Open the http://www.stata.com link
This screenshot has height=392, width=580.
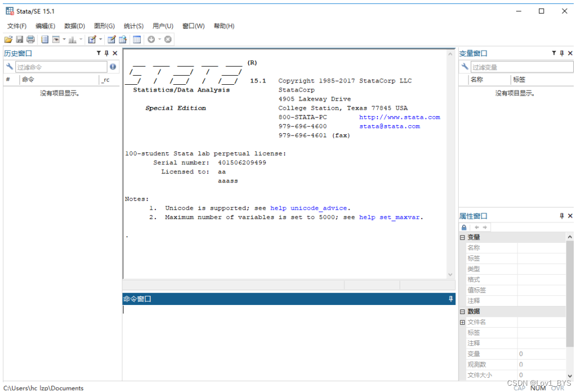coord(400,117)
